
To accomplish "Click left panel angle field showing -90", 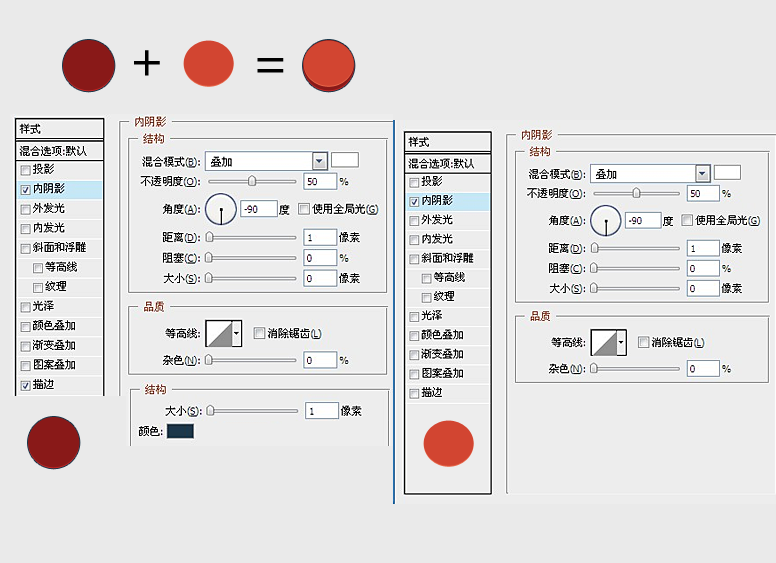I will tap(258, 209).
